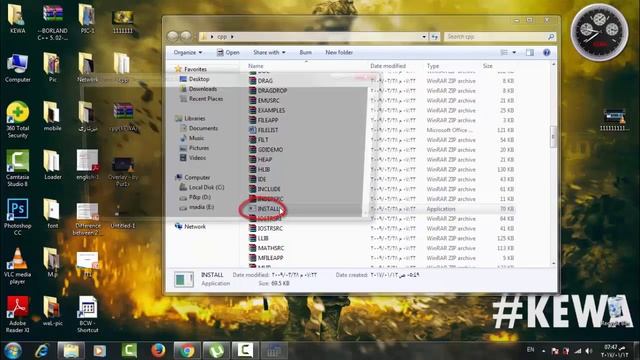Open the Untitled-1 desktop file
Viewport: 640px width, 360px height.
point(122,216)
